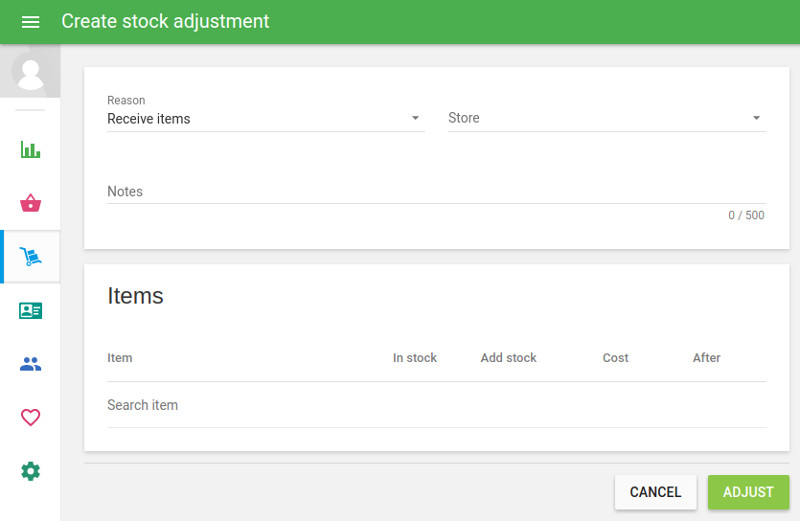Click the user profile avatar
Screen dimensions: 800x521
tap(30, 72)
